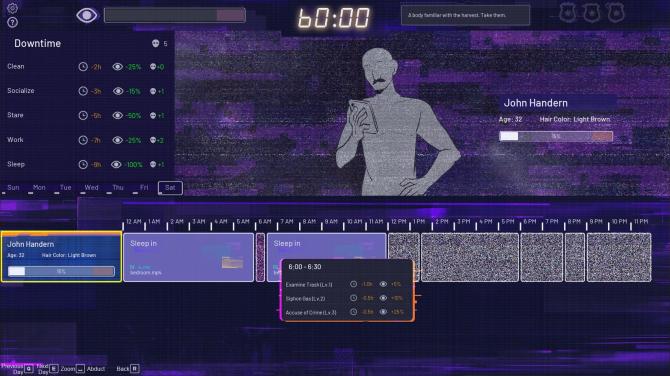Click the eye icon in Sleep row

[116, 164]
